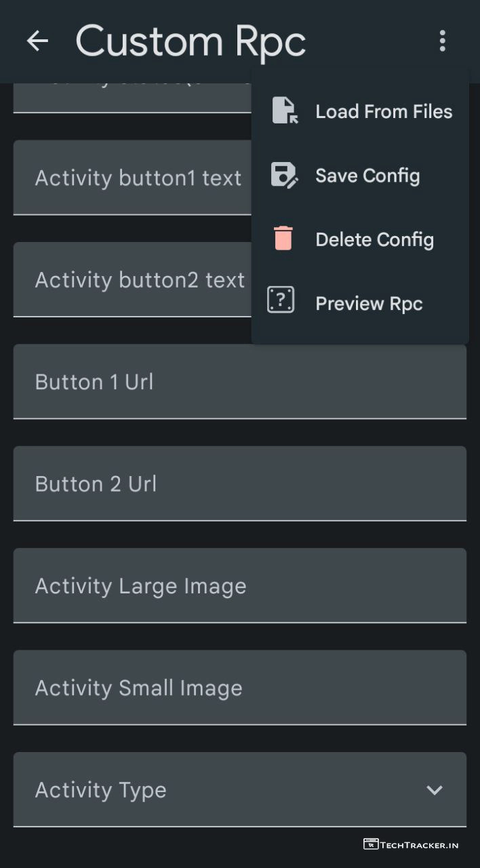Click the Save Config floppy disk icon
Viewport: 480px width, 868px height.
tap(284, 175)
